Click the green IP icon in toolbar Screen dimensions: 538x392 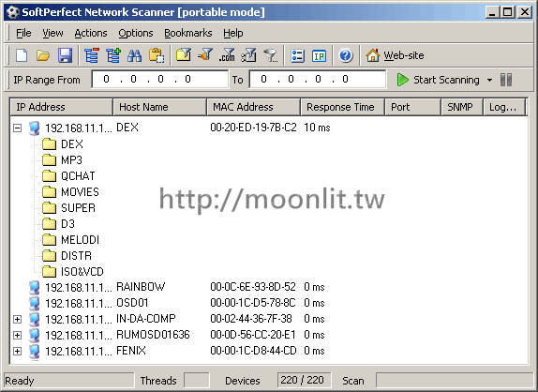(319, 55)
